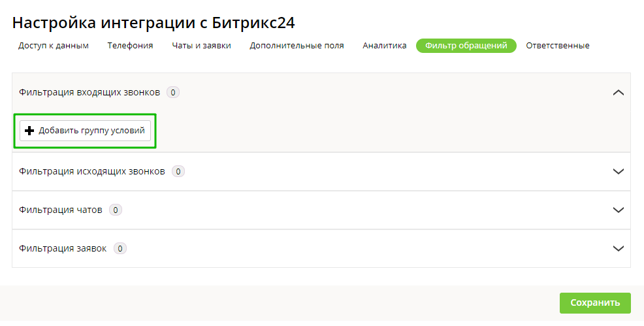Expand the Фильтрация чатов chevron arrow
644x326 pixels.
[619, 210]
